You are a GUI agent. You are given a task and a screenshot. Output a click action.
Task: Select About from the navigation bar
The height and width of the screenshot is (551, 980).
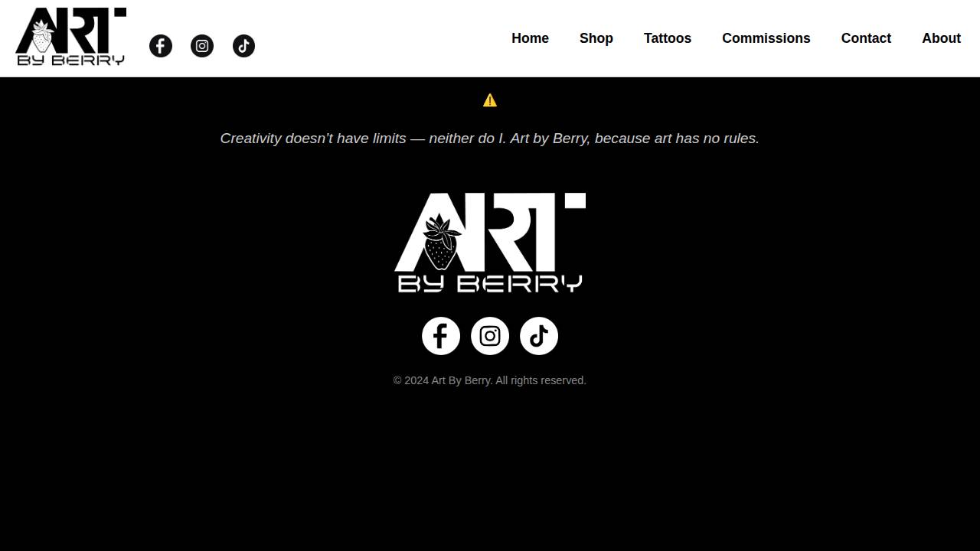[x=941, y=38]
